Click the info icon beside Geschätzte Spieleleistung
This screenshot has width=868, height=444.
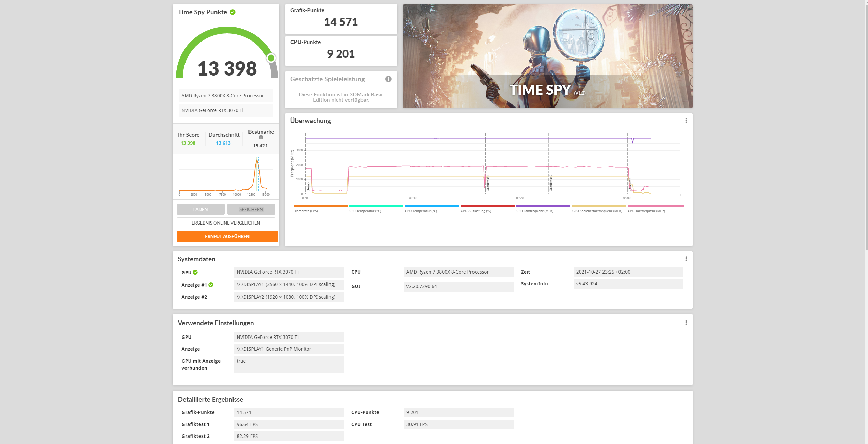388,79
